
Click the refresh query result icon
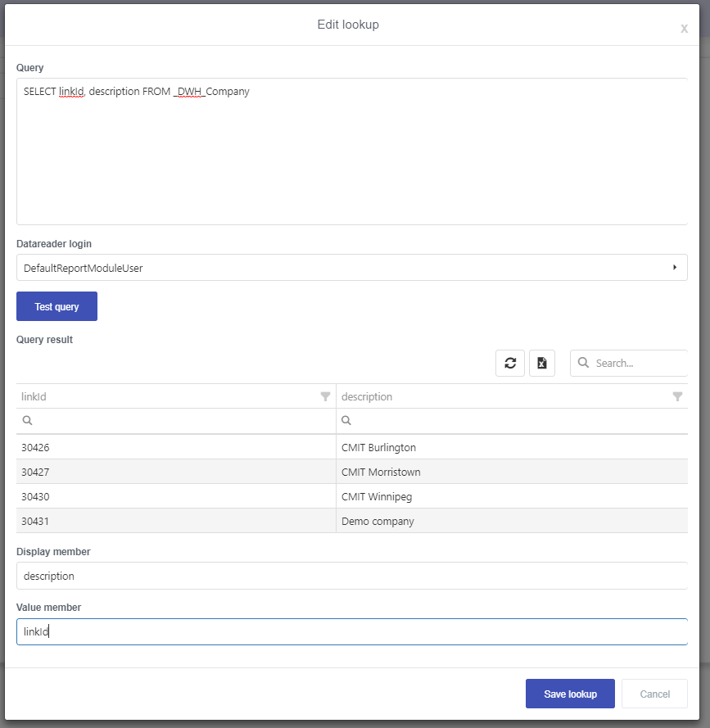click(510, 363)
